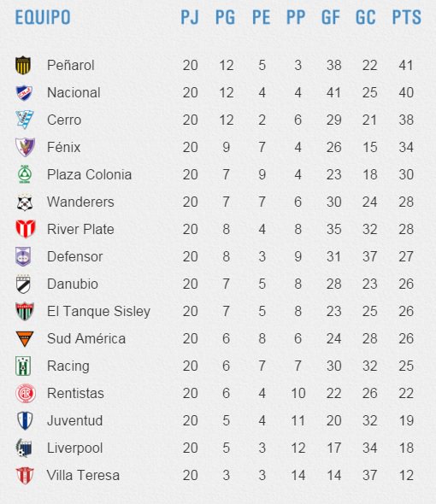Sort by the PJ column header
The width and height of the screenshot is (436, 504).
click(190, 17)
